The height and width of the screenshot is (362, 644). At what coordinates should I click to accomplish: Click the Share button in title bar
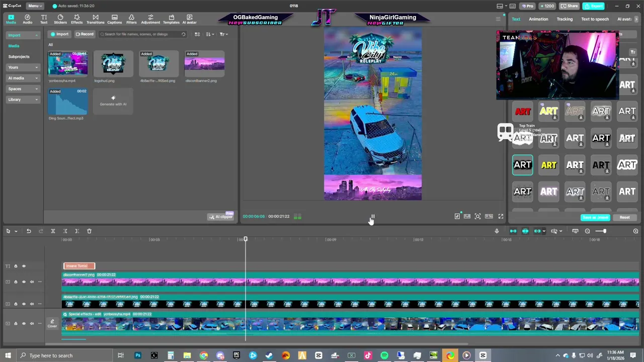(570, 6)
